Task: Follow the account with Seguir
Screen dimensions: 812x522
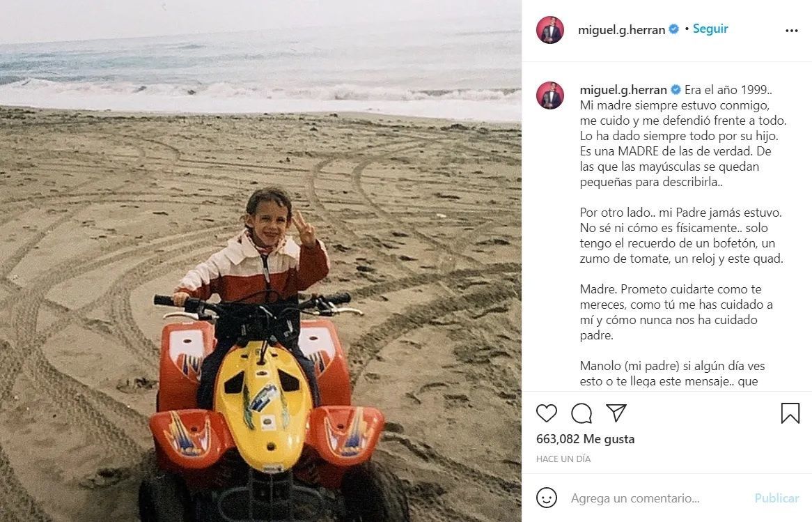Action: (x=710, y=29)
